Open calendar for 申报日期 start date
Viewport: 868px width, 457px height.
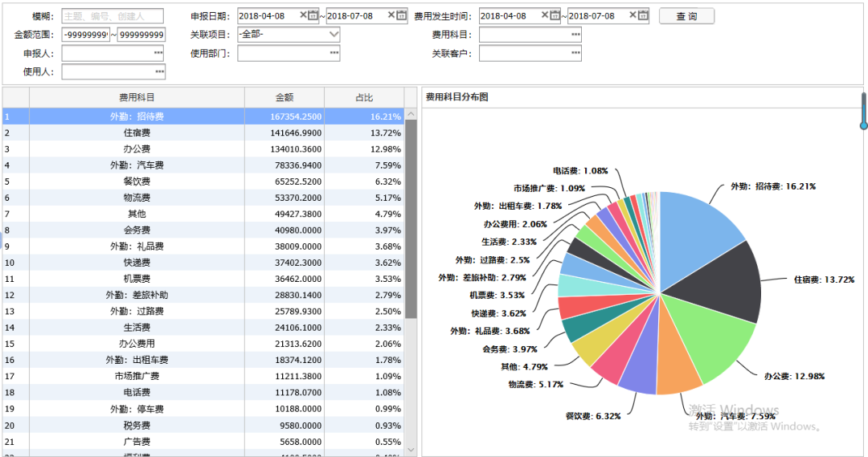tap(313, 15)
